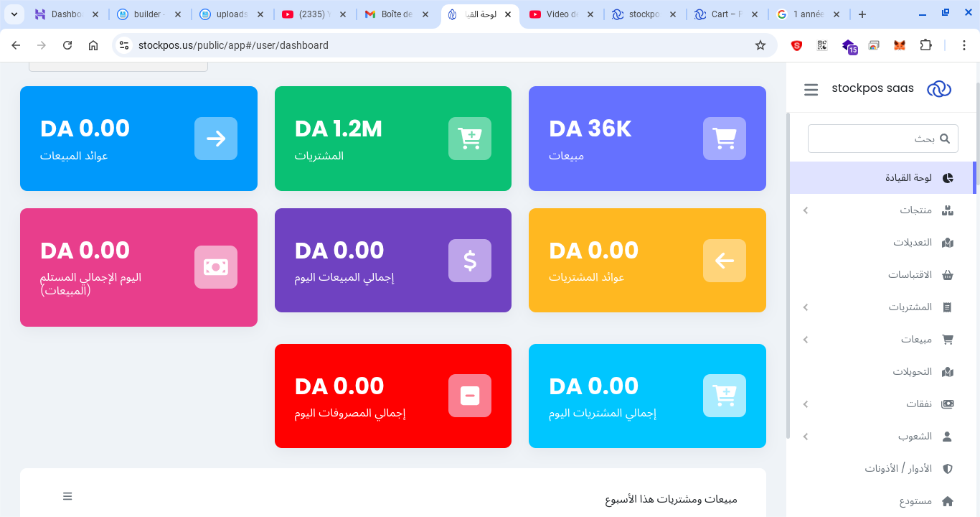Viewport: 980px width, 517px height.
Task: Click the right arrow icon on عوائد المبيعات card
Action: click(x=216, y=139)
